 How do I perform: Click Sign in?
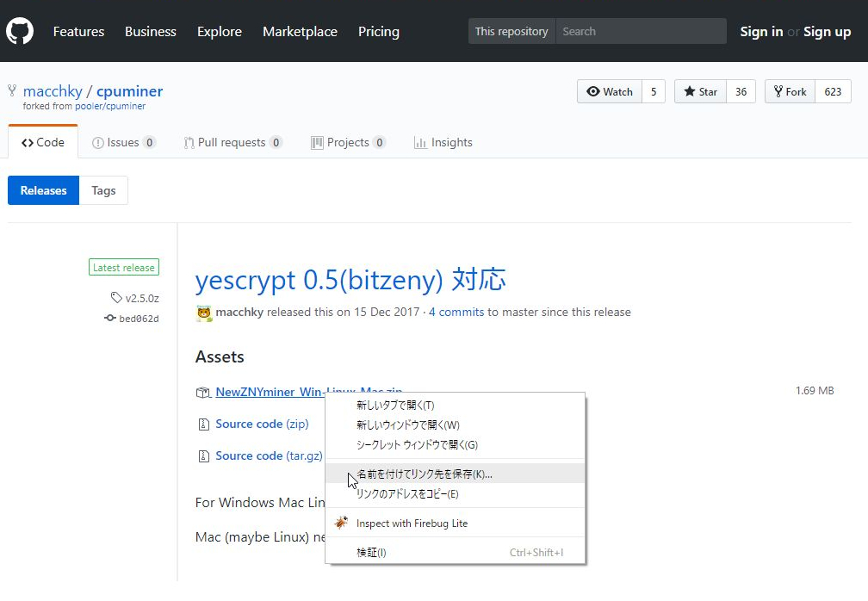761,32
